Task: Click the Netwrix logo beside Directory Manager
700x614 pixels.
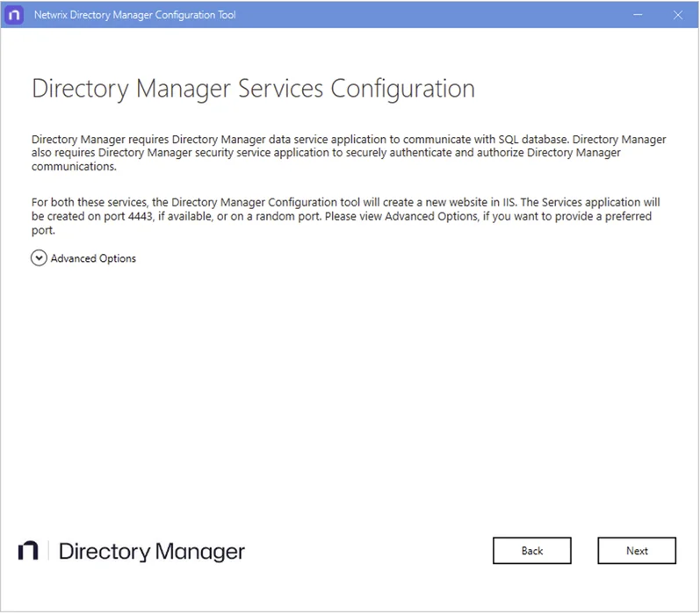Action: [x=28, y=551]
